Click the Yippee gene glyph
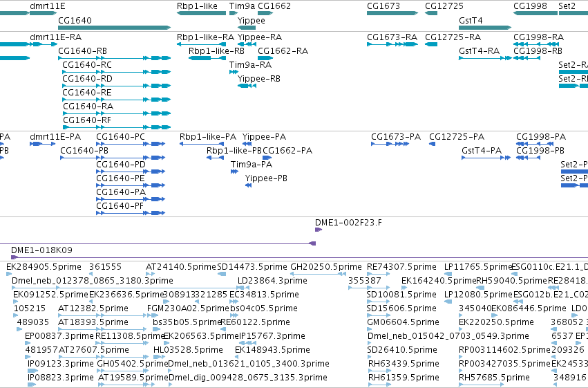Viewport: 588px width, 388px height. coord(247,28)
